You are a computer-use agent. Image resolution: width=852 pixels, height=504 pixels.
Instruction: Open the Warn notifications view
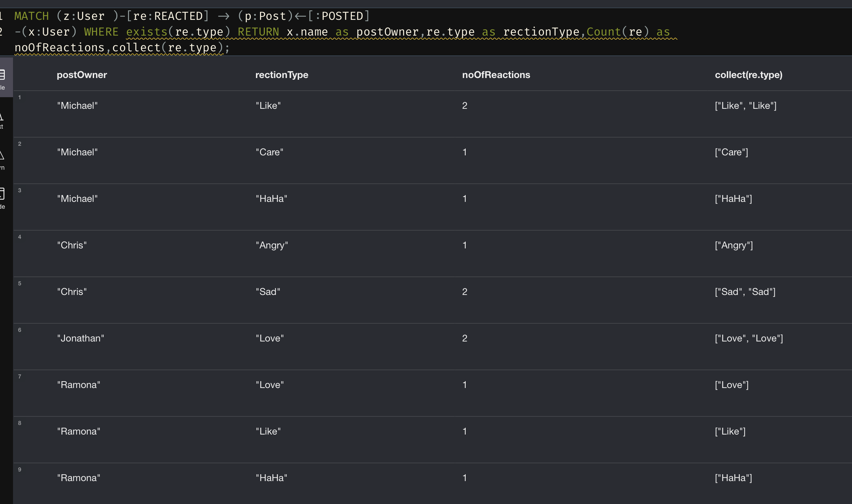(x=2, y=160)
